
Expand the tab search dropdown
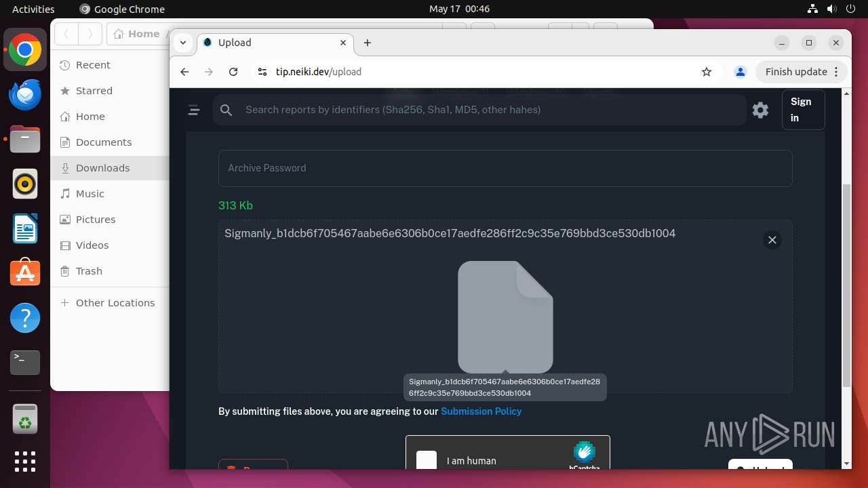coord(183,43)
